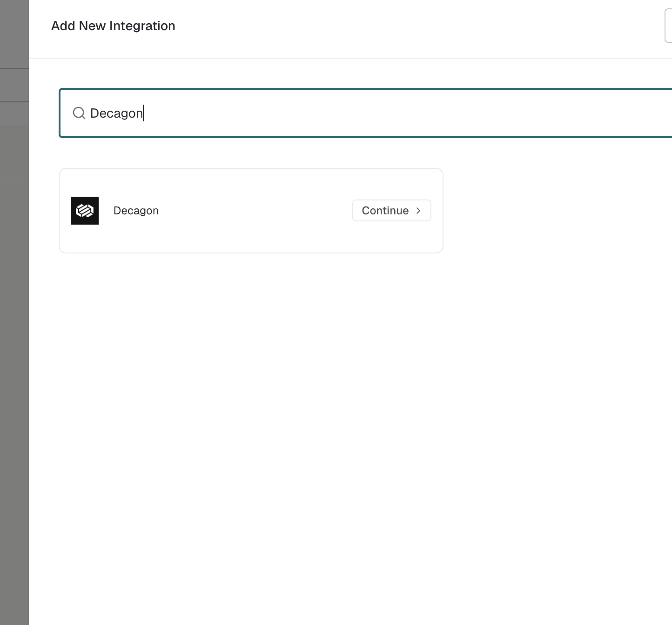
Task: Continue with the Decagon integration
Action: 392,211
